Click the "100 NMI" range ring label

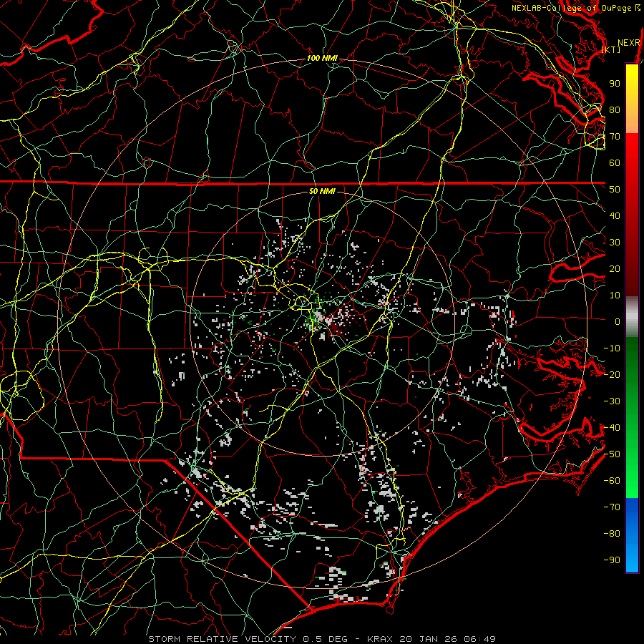tap(322, 59)
